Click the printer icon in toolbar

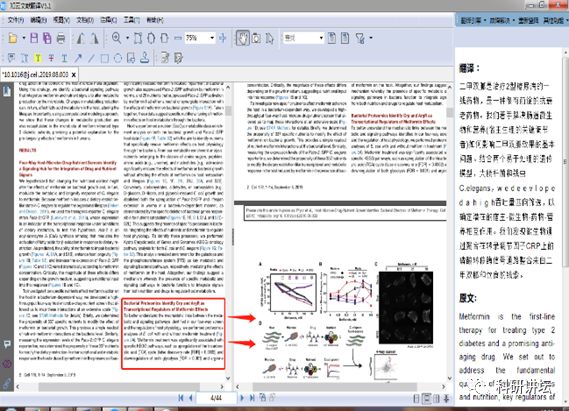[61, 38]
